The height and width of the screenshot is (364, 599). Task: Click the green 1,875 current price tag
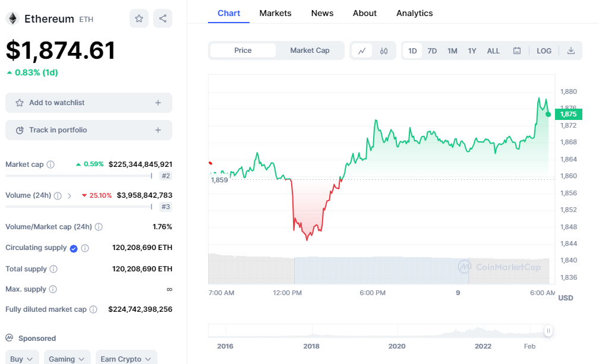click(x=569, y=114)
